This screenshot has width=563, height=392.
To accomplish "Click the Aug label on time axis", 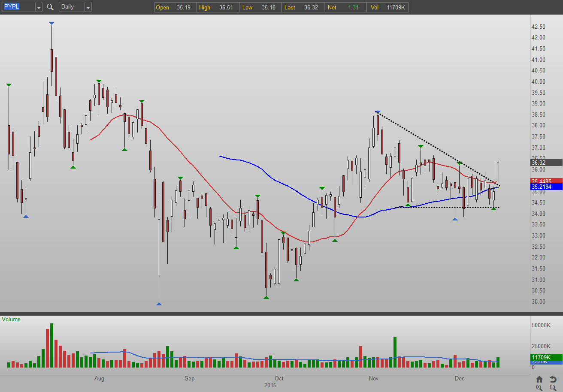I will (99, 379).
